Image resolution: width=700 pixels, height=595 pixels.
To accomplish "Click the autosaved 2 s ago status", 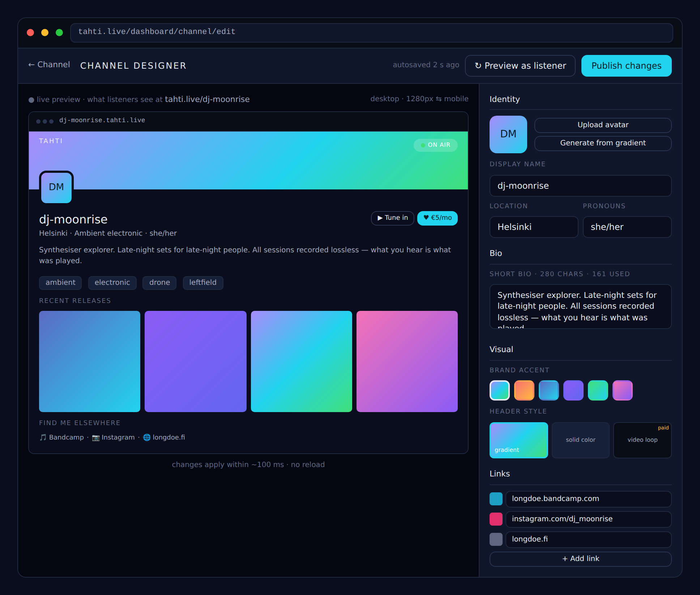I will coord(426,65).
